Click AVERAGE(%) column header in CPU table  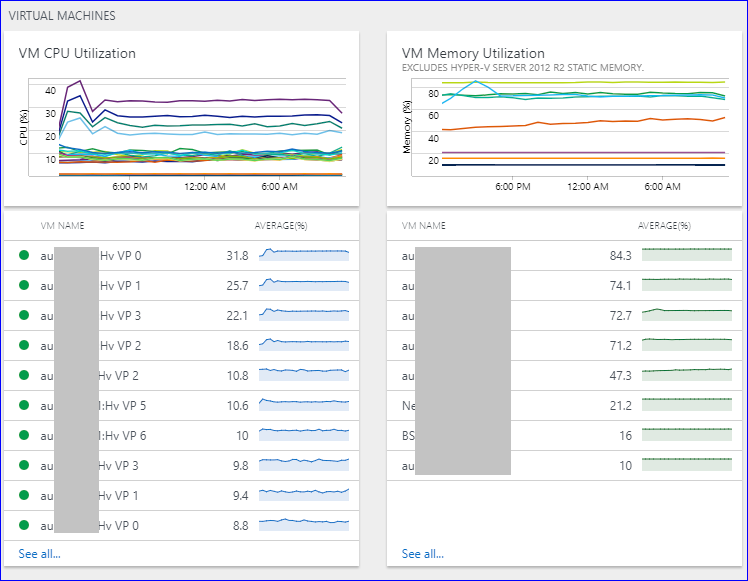282,226
